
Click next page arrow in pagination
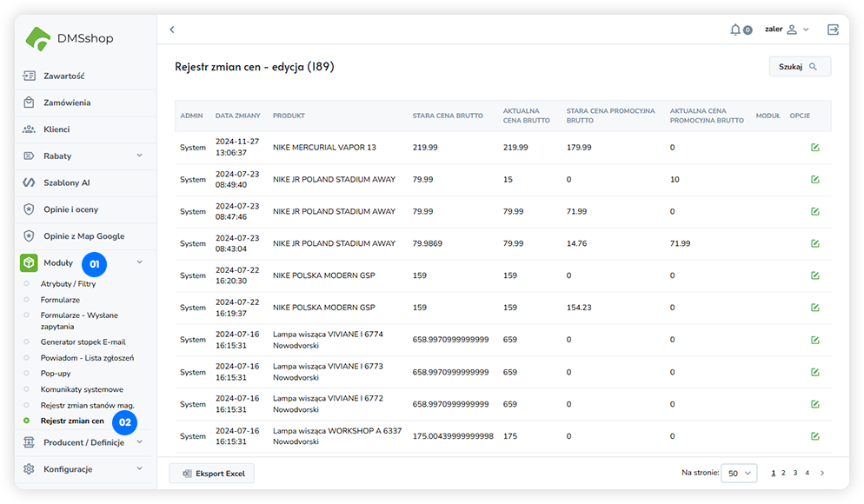pos(822,474)
